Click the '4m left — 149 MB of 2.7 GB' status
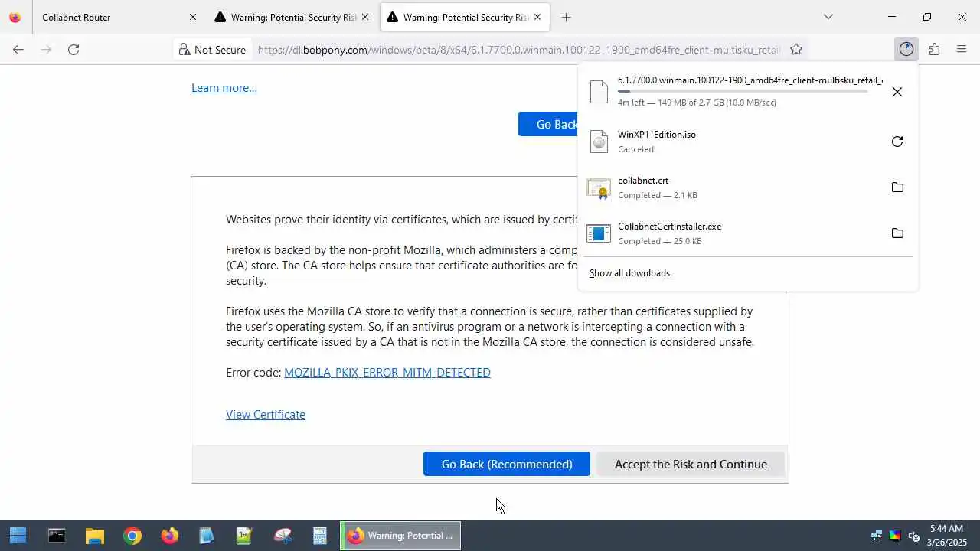This screenshot has height=551, width=980. point(697,103)
